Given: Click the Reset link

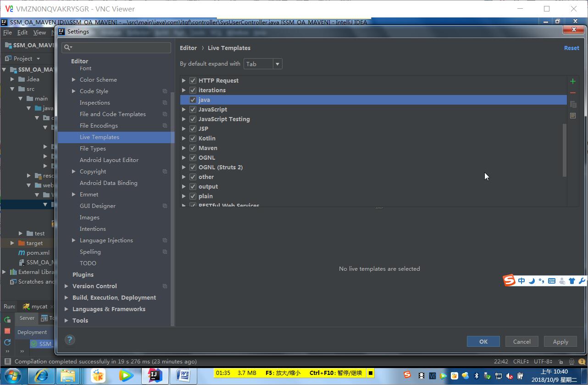Looking at the screenshot, I should tap(571, 48).
